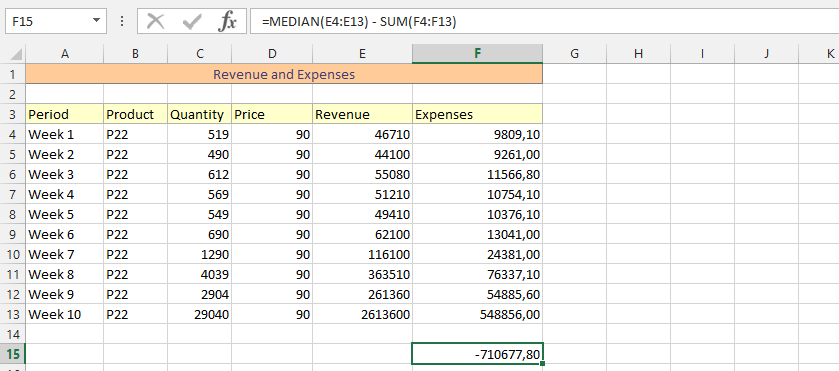Select revenue cell 116100
This screenshot has width=839, height=371.
[x=362, y=254]
